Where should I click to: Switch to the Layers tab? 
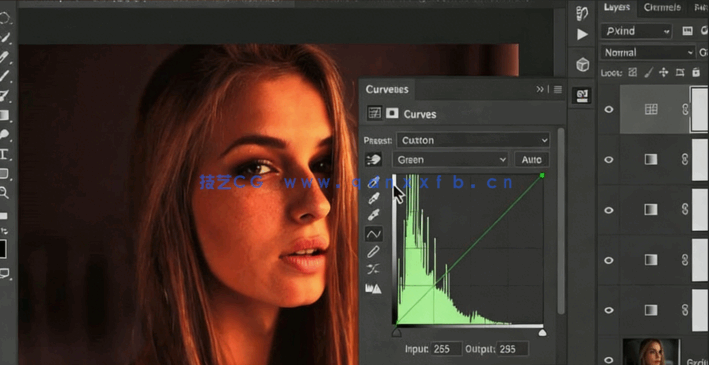point(617,7)
